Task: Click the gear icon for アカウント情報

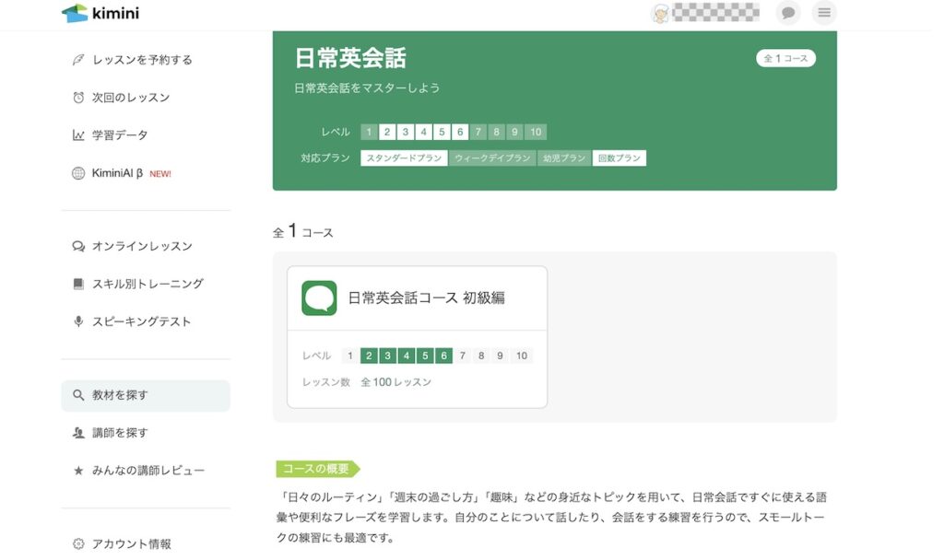Action: coord(78,543)
